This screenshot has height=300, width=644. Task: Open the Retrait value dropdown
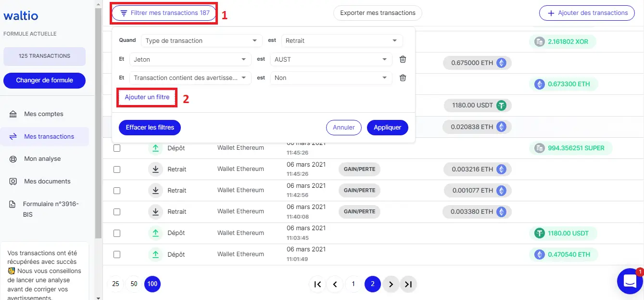click(341, 41)
